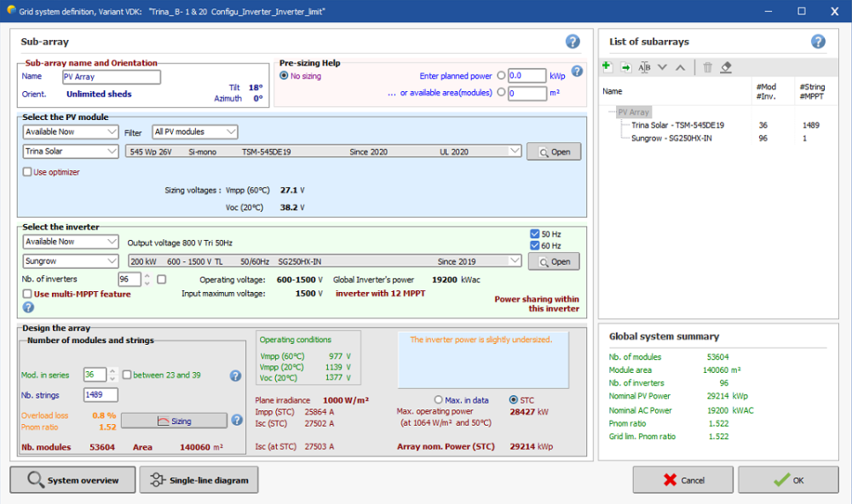Expand the Trina Solar manufacturer dropdown
Image resolution: width=852 pixels, height=504 pixels.
tap(71, 152)
